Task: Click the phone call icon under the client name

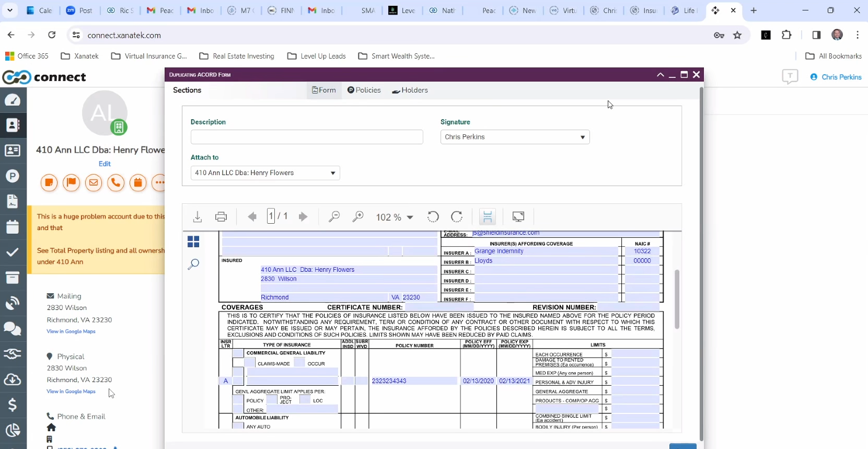Action: (x=115, y=182)
